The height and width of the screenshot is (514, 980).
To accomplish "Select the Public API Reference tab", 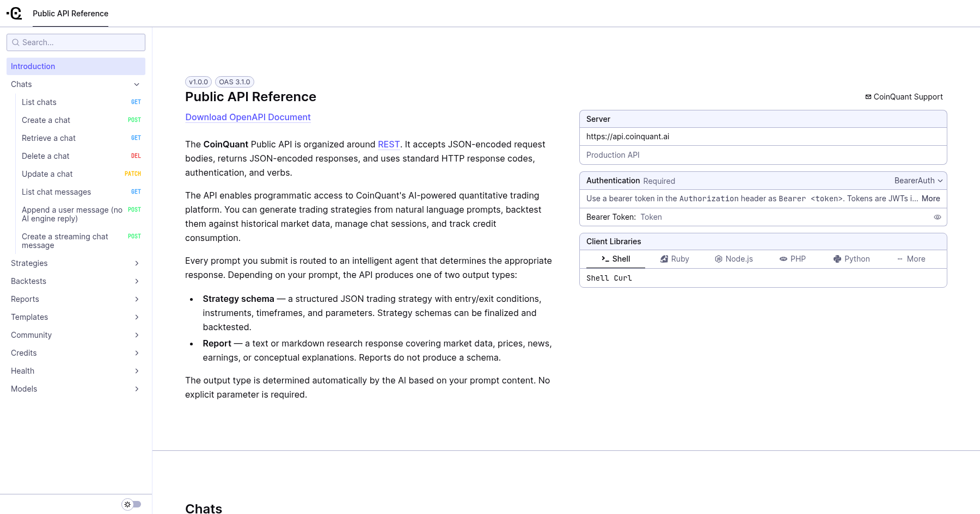I will [70, 14].
